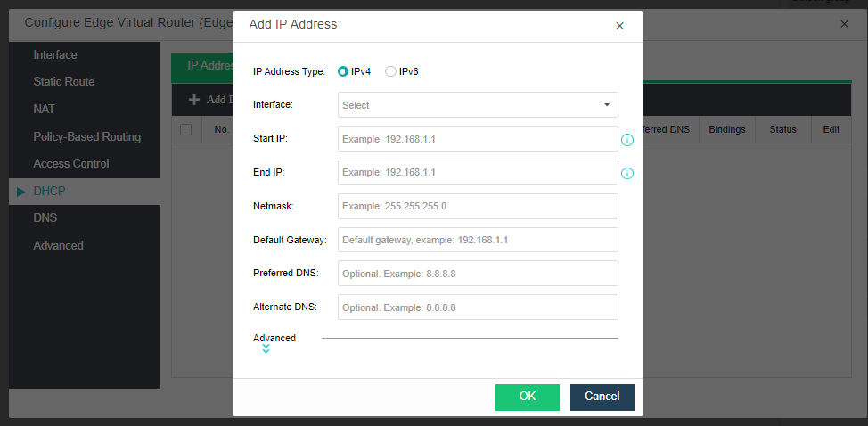Expand the Advanced section chevron

pos(266,348)
